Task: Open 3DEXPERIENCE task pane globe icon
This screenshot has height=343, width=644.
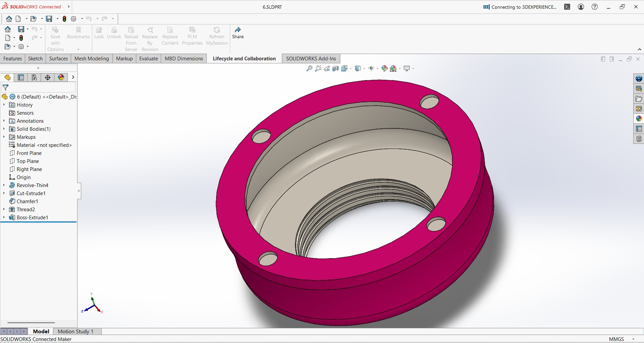Action: pos(639,78)
